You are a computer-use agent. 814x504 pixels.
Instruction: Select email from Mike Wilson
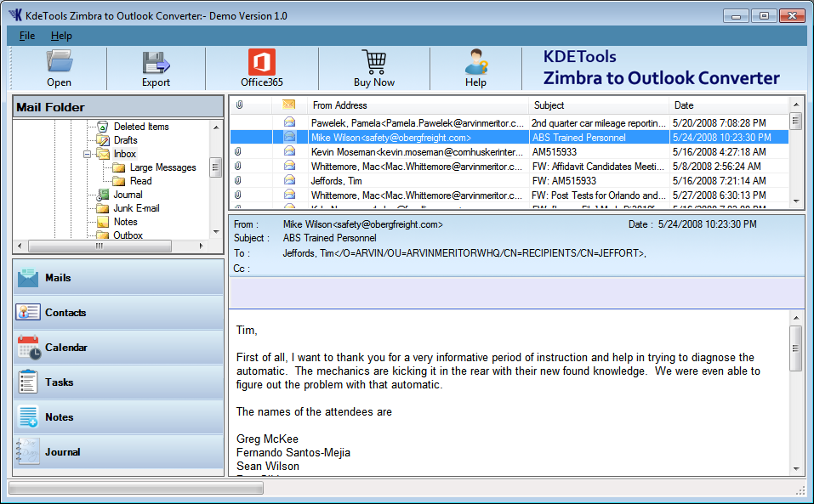point(509,138)
